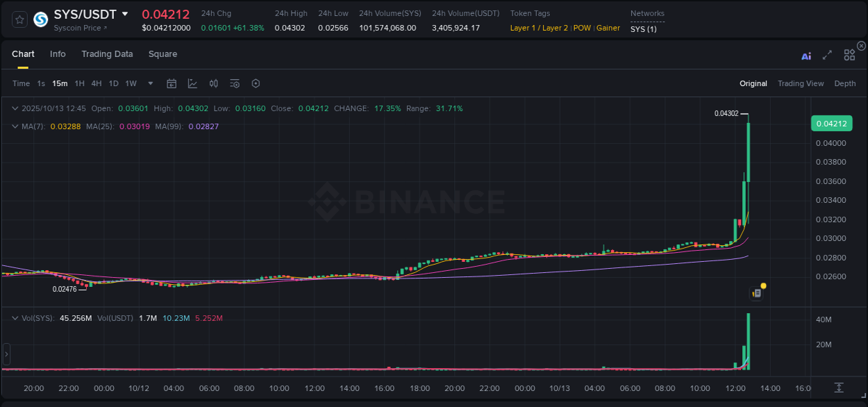Viewport: 868px width, 407px height.
Task: Open the chart settings hexagon icon
Action: click(x=256, y=83)
